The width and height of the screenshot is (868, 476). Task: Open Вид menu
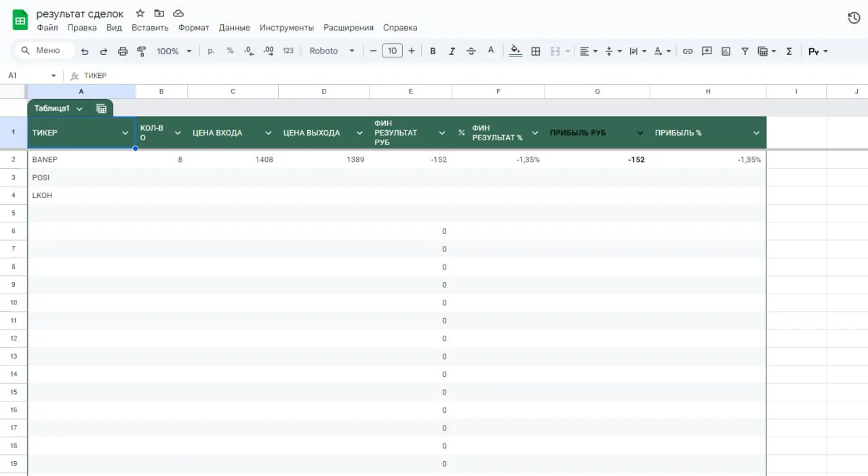[114, 28]
